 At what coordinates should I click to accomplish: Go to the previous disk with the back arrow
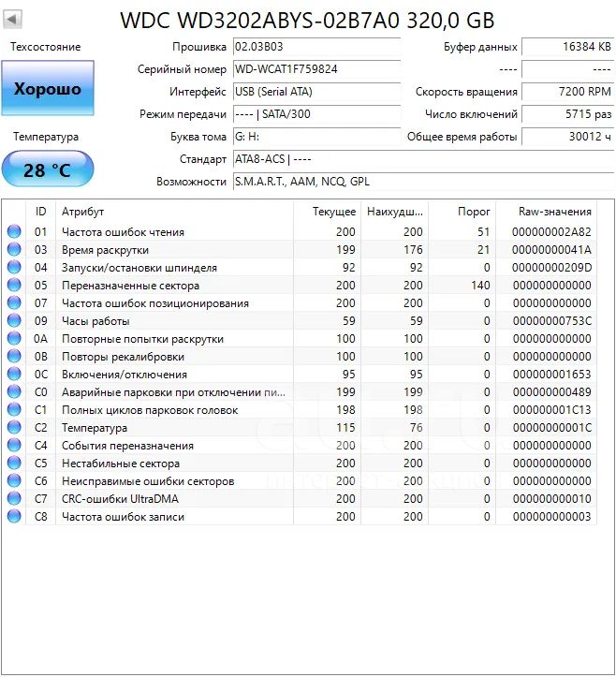[12, 20]
